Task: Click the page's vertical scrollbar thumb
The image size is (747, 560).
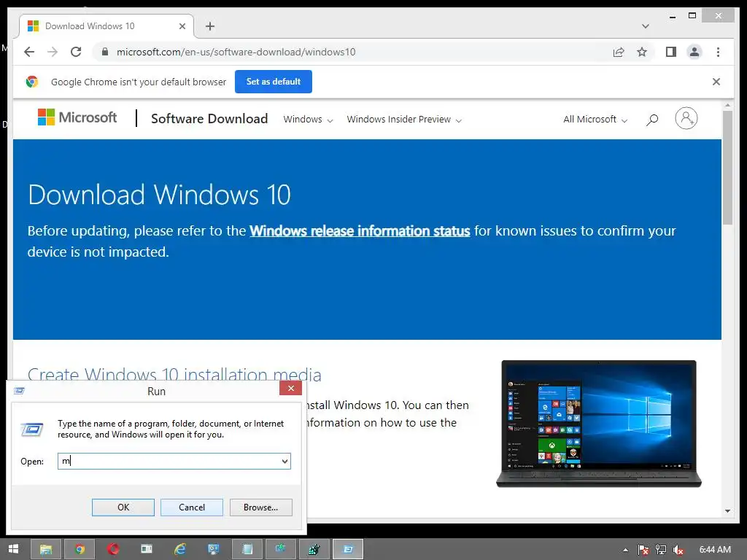Action: pos(727,167)
